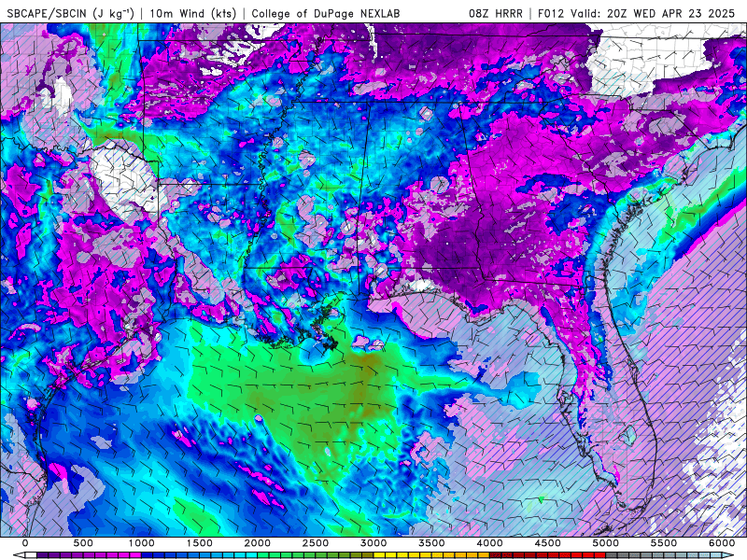Pick the yellow swatch below the 3000 label
The width and height of the screenshot is (747, 560).
coord(380,555)
